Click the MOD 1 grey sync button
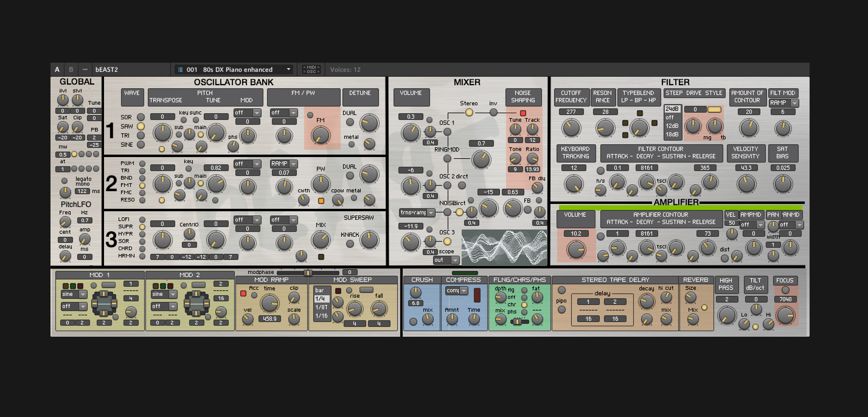The image size is (868, 417). (x=109, y=285)
